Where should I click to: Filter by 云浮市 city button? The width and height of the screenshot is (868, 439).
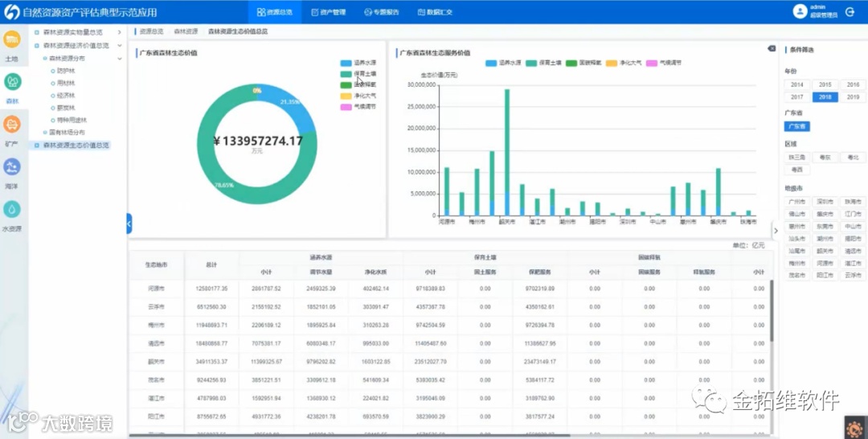[853, 275]
